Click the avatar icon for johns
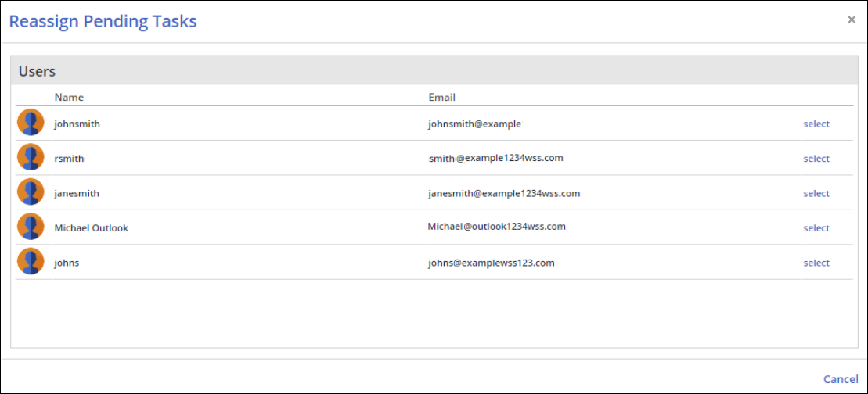Screen dimensions: 868x394 [x=31, y=263]
